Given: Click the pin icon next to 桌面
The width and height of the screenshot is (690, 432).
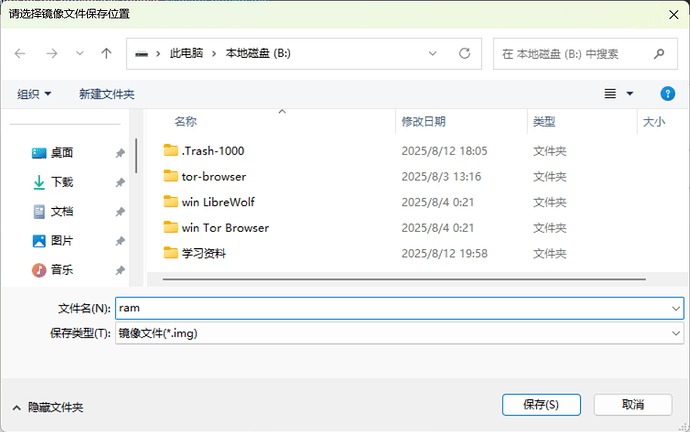Looking at the screenshot, I should [x=120, y=153].
